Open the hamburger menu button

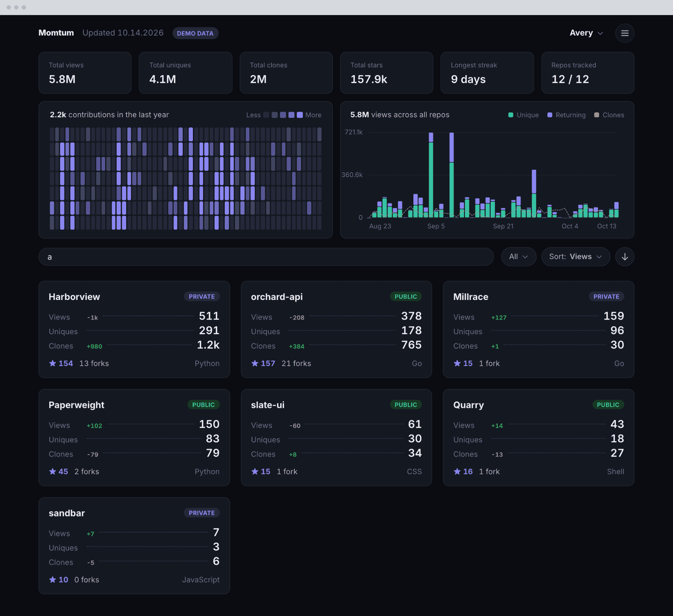coord(625,33)
